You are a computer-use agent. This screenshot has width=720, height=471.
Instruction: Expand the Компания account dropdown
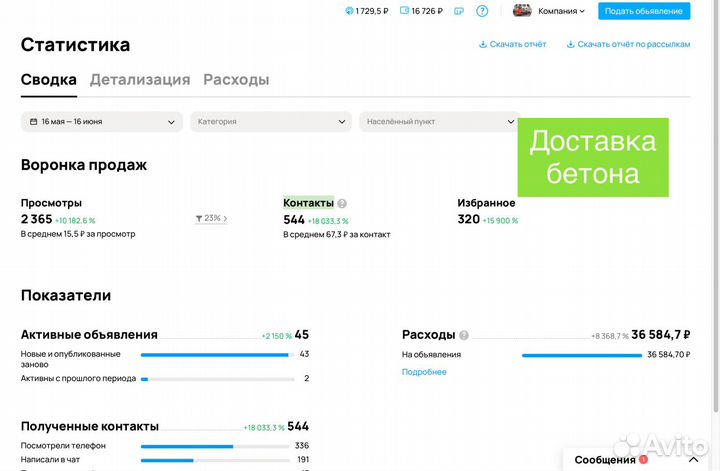(x=562, y=11)
